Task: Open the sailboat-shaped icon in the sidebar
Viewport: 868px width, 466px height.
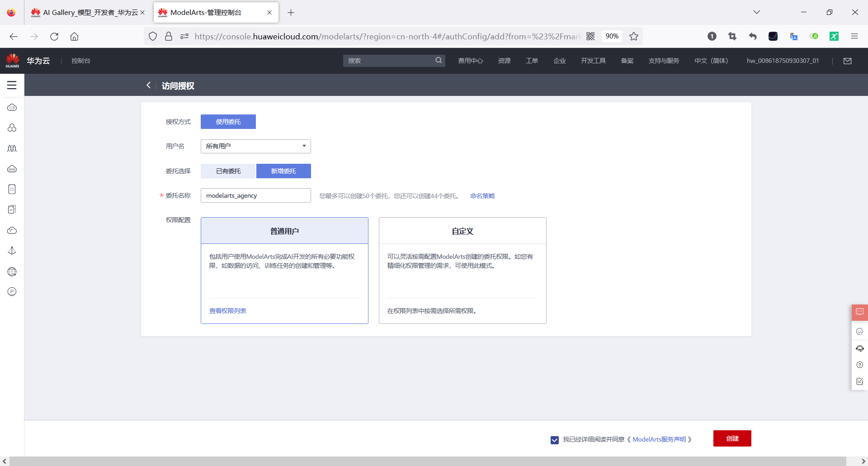Action: (12, 251)
